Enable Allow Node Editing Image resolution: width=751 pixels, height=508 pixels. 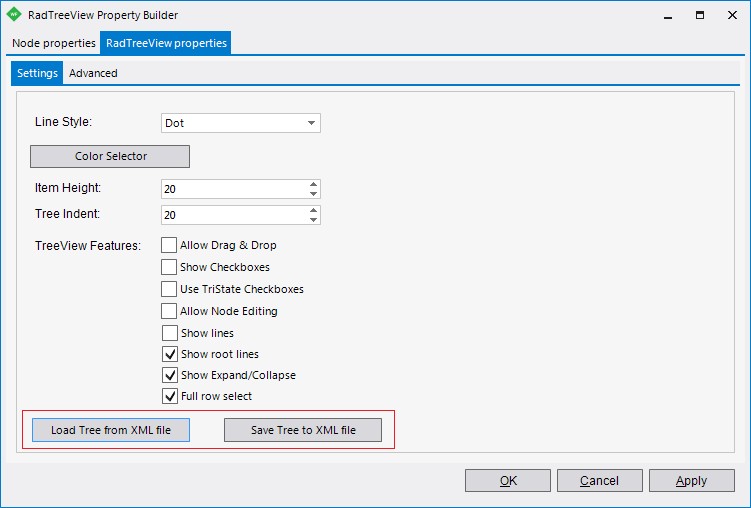pos(169,311)
